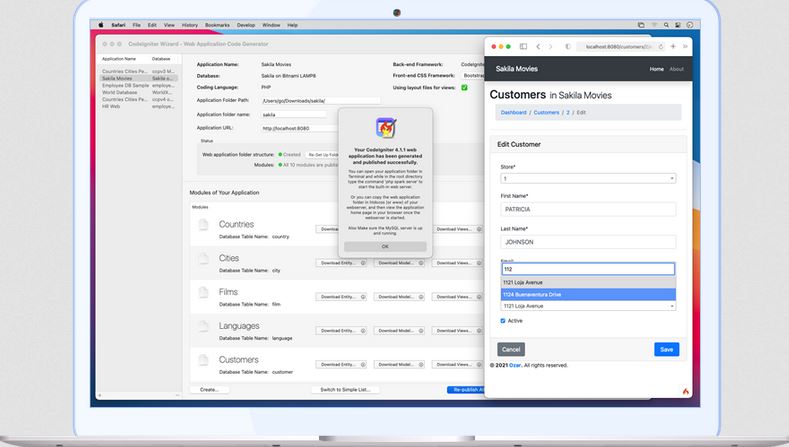789x447 pixels.
Task: Click the Re-publish All button
Action: tap(466, 390)
